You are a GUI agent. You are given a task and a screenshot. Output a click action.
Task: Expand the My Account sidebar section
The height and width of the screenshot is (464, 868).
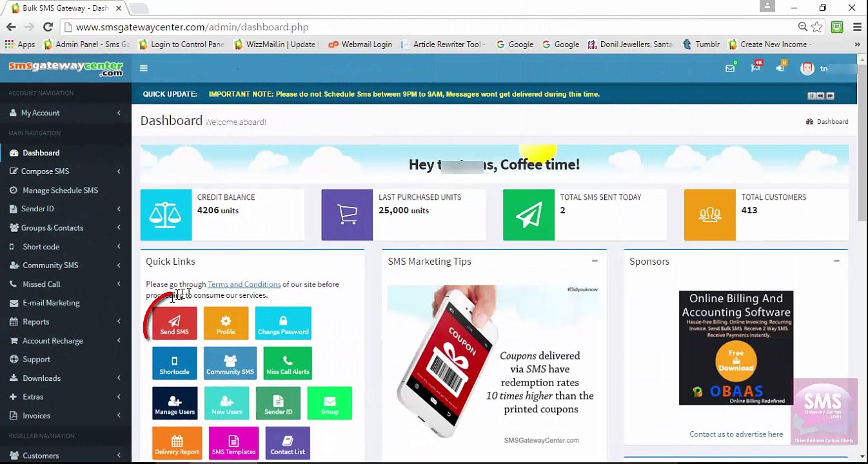click(66, 113)
